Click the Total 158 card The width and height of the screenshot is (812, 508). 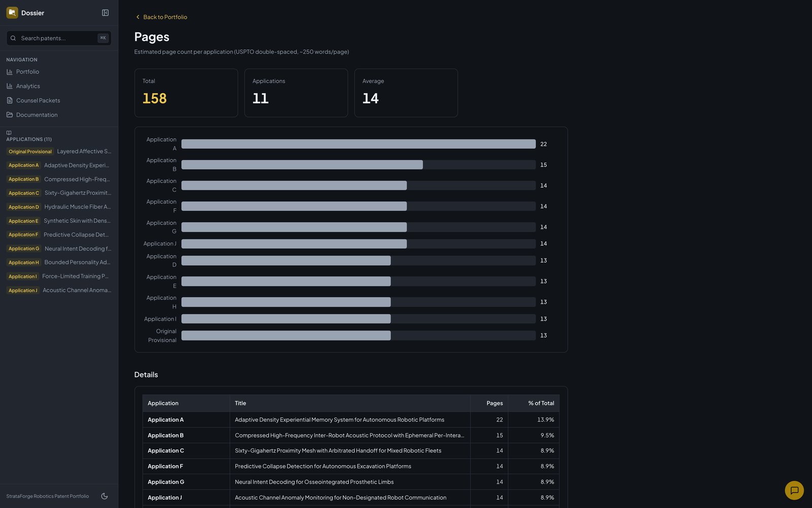186,93
